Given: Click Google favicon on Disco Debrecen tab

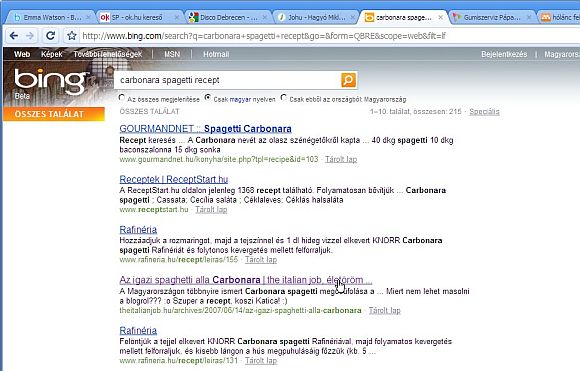Looking at the screenshot, I should pyautogui.click(x=193, y=17).
